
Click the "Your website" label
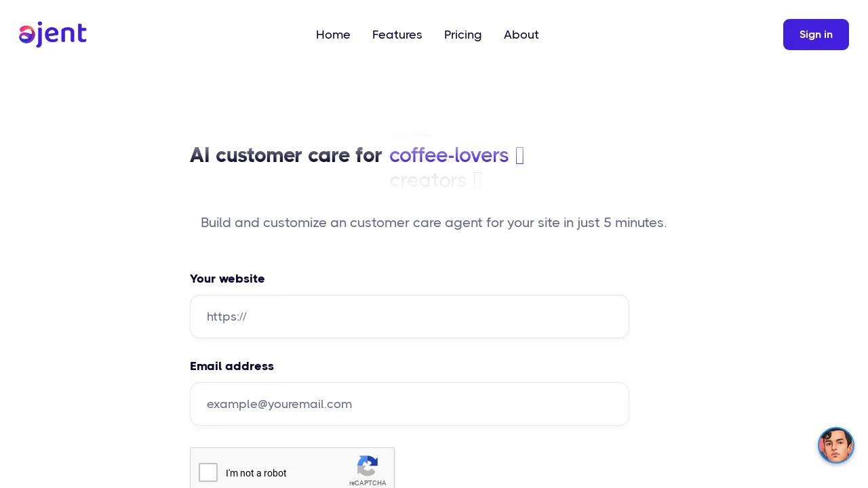pyautogui.click(x=227, y=279)
